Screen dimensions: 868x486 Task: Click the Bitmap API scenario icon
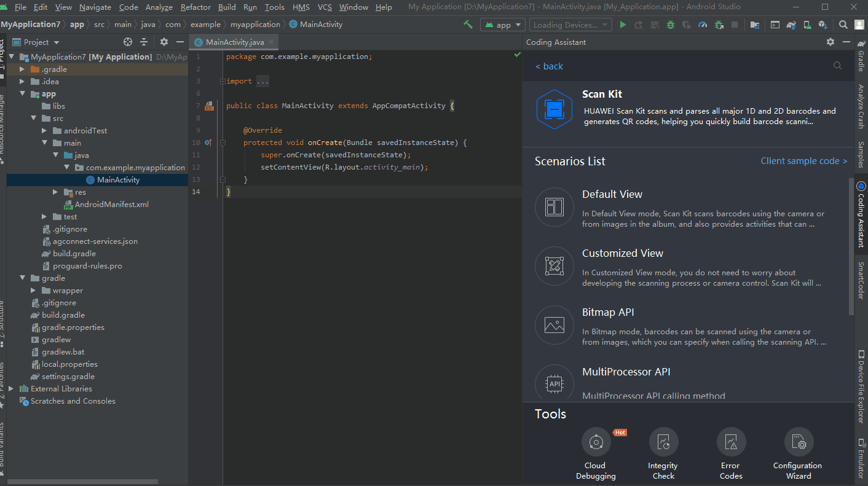click(554, 325)
